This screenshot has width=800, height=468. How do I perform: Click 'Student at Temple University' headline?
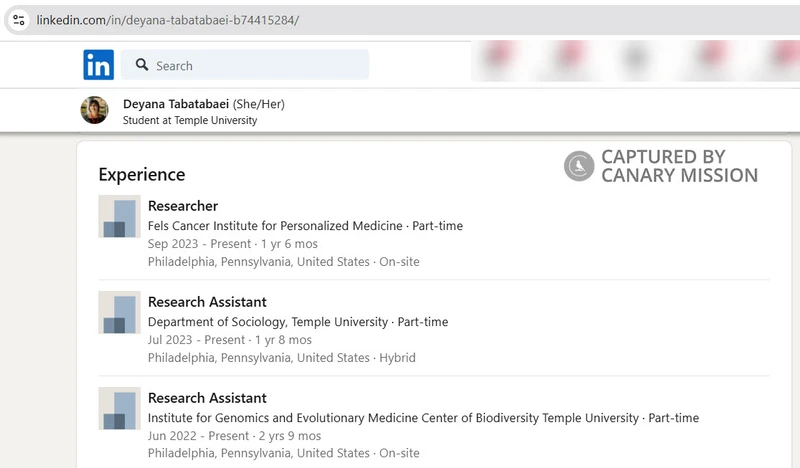pos(190,120)
